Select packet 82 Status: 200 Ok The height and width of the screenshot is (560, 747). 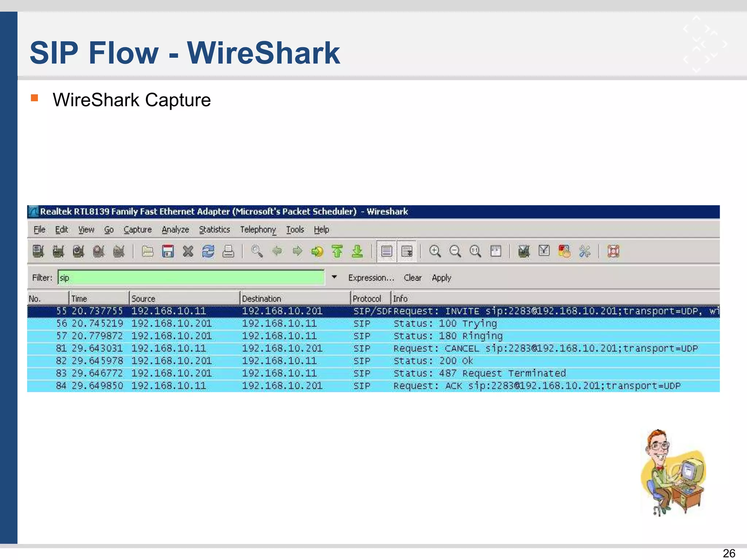pyautogui.click(x=373, y=361)
